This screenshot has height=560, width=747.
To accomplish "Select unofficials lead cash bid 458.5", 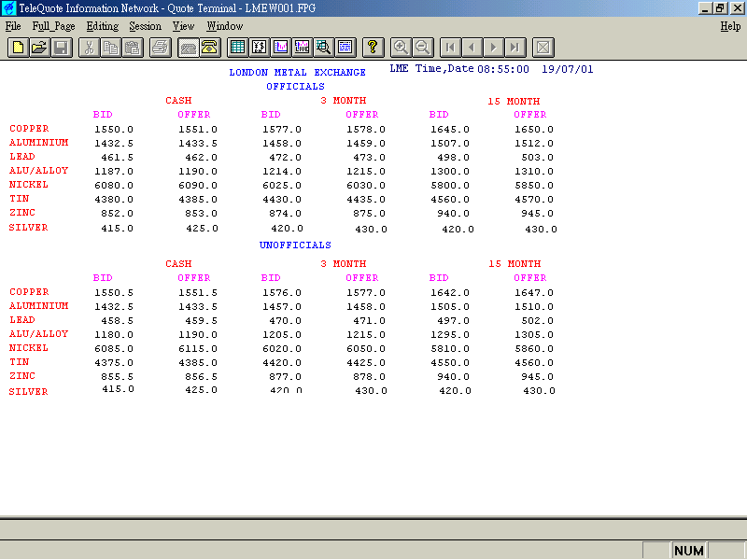I will (117, 321).
